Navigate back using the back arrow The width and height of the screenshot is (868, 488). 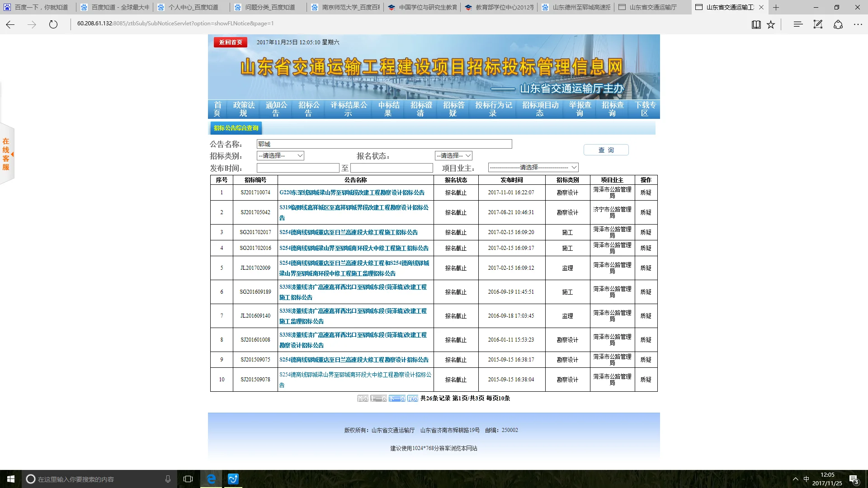(x=10, y=25)
